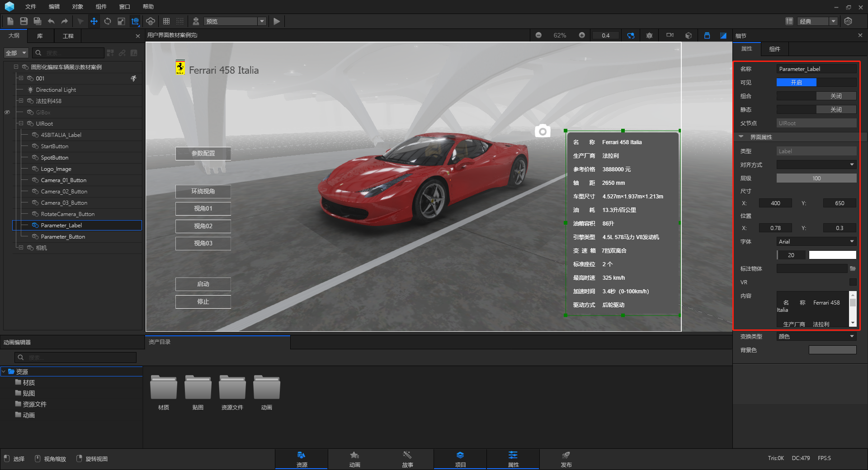Click the 3D cube view icon
Image resolution: width=868 pixels, height=470 pixels.
click(x=689, y=35)
